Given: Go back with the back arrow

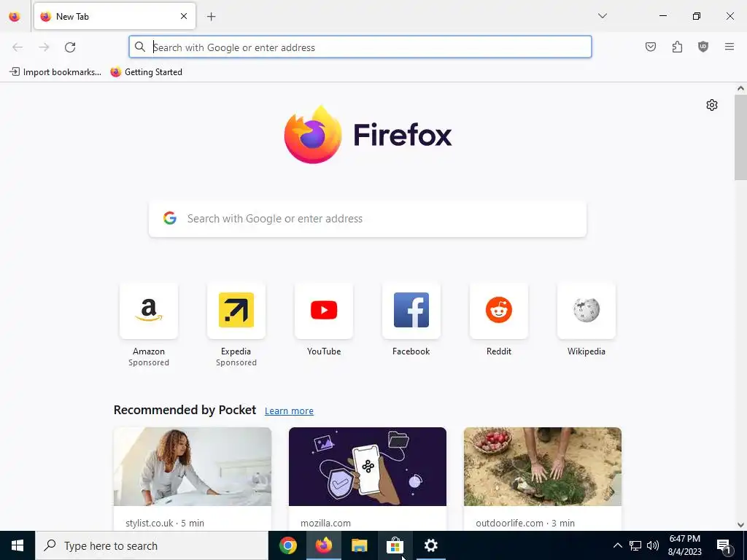Looking at the screenshot, I should click(x=18, y=47).
